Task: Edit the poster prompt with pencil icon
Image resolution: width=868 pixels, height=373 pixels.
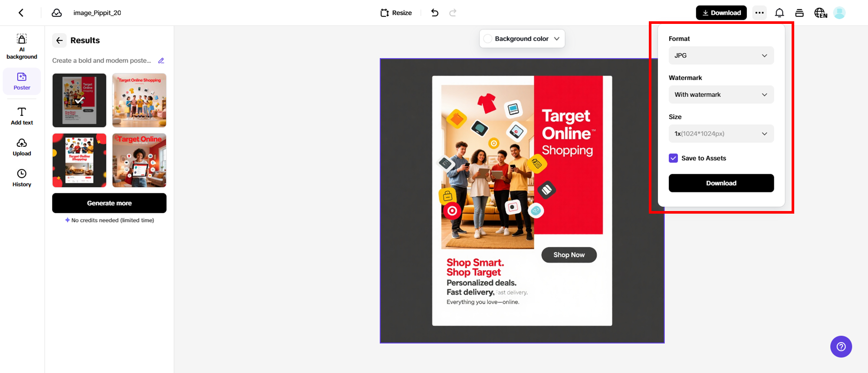Action: (x=161, y=61)
